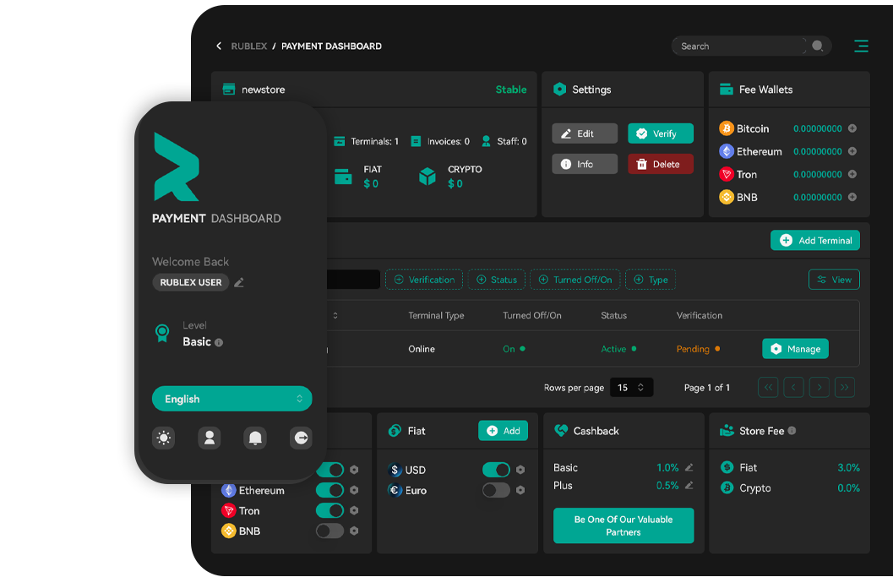Go to first page of terminals

(x=768, y=388)
